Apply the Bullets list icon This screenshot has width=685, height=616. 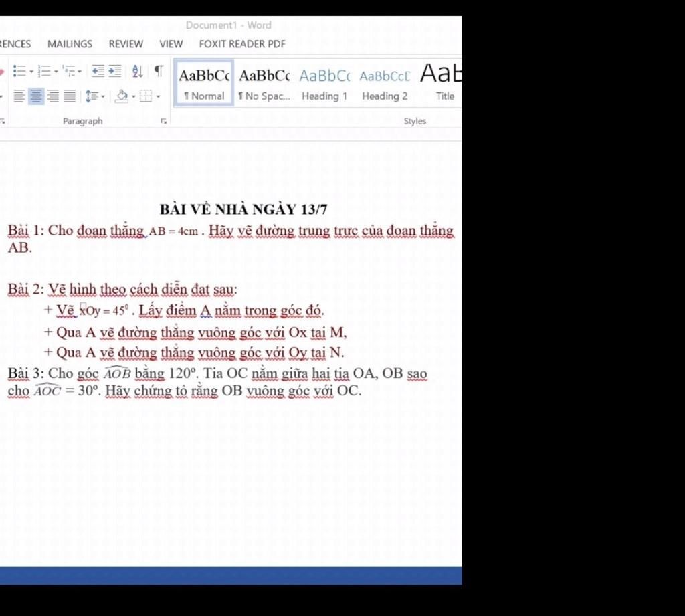[x=19, y=71]
